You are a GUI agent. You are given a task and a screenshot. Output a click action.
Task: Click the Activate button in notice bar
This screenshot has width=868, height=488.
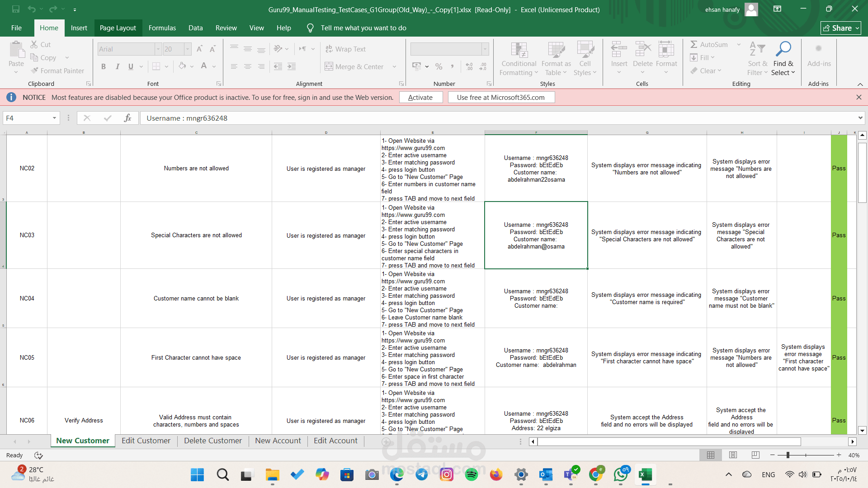tap(420, 97)
